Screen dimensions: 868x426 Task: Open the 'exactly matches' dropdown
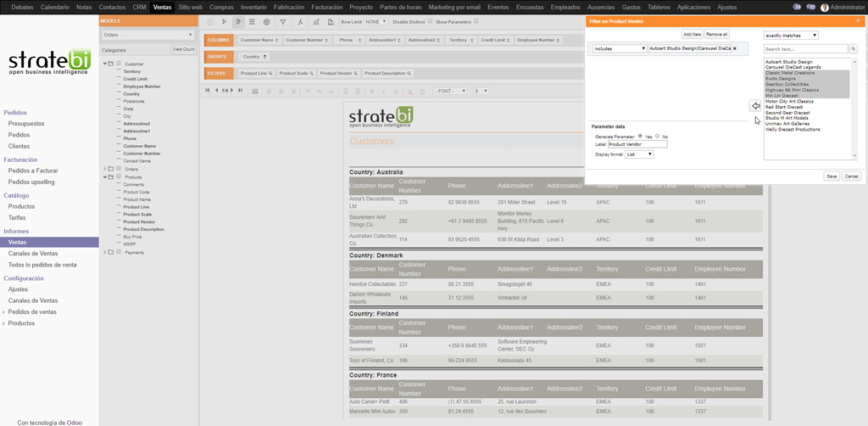point(790,36)
